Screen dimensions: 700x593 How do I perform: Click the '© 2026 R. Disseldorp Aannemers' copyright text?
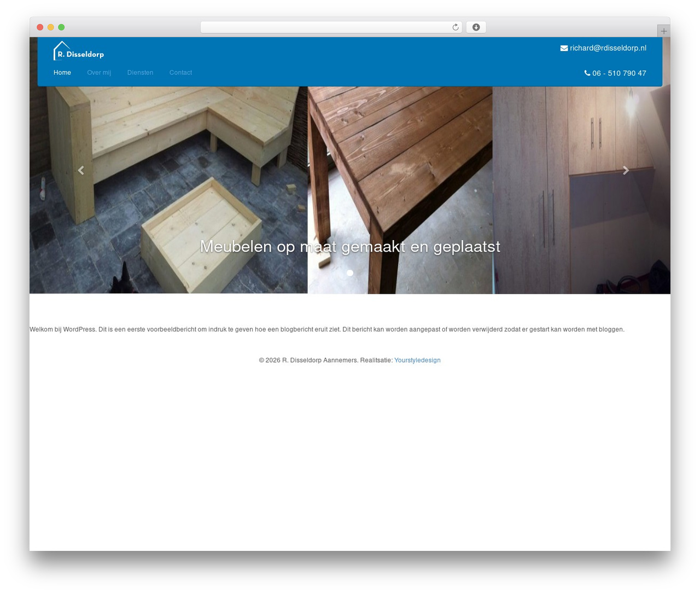point(308,360)
